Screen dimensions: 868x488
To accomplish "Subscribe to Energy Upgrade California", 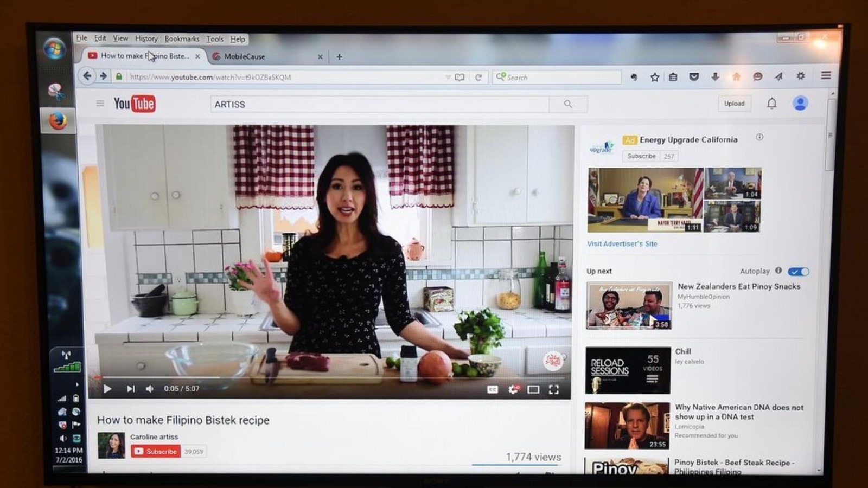I will coord(641,156).
